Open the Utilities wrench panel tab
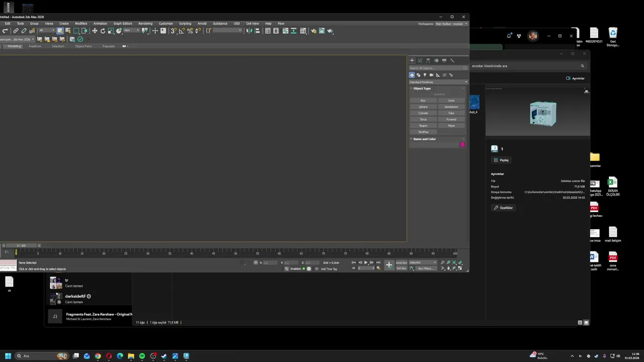Viewport: 644px width, 362px height. tap(452, 60)
